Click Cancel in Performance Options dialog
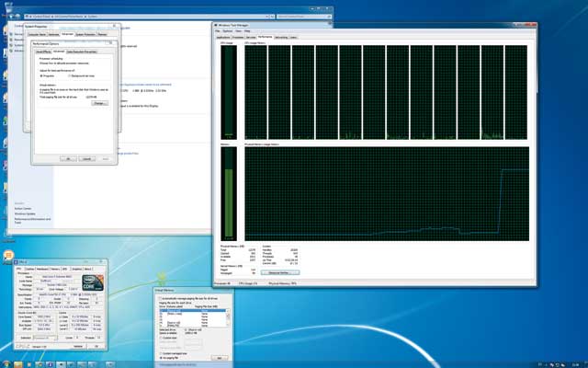This screenshot has width=588, height=368. click(x=86, y=159)
